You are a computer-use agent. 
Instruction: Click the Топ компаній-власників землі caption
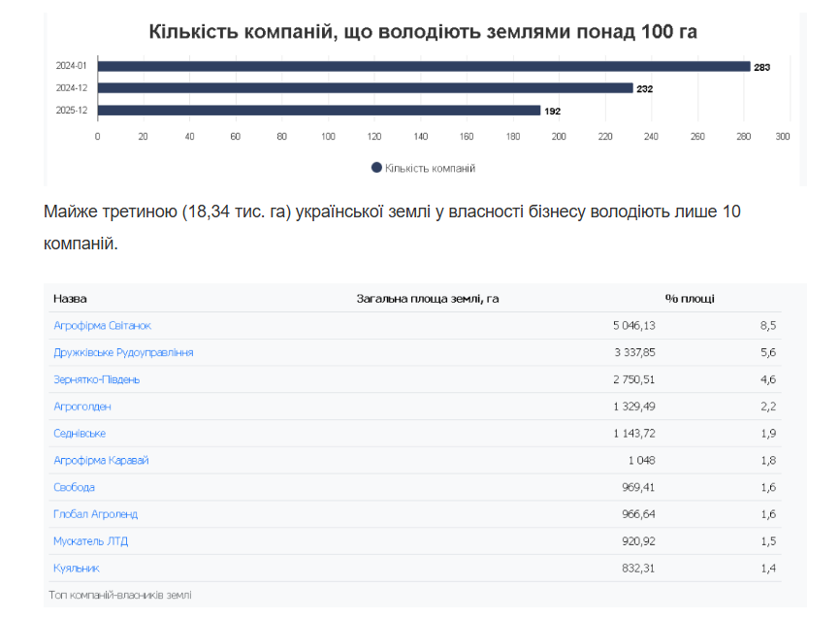tap(120, 594)
